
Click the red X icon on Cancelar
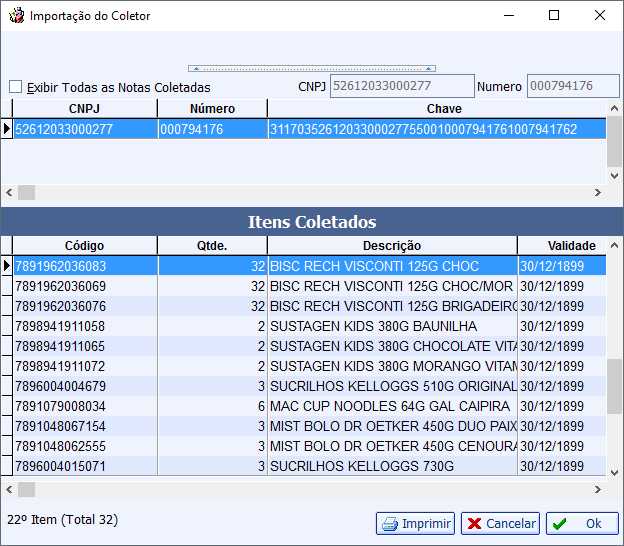click(474, 524)
